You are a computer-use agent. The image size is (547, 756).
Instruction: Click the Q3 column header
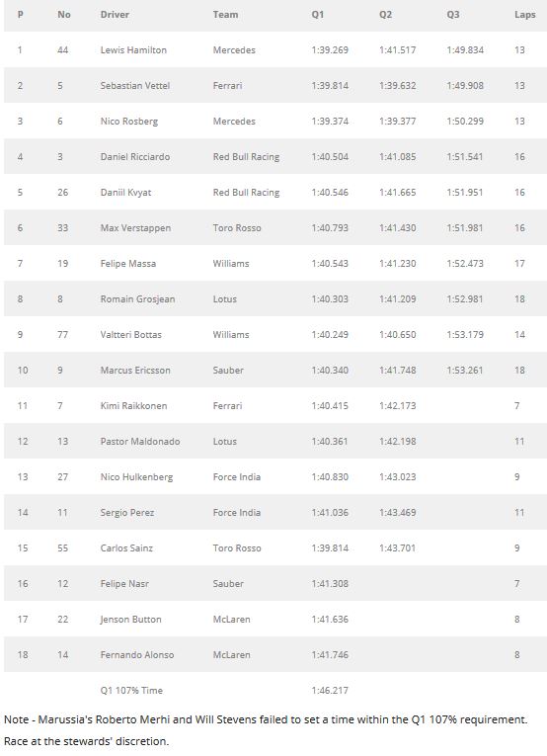(x=453, y=15)
